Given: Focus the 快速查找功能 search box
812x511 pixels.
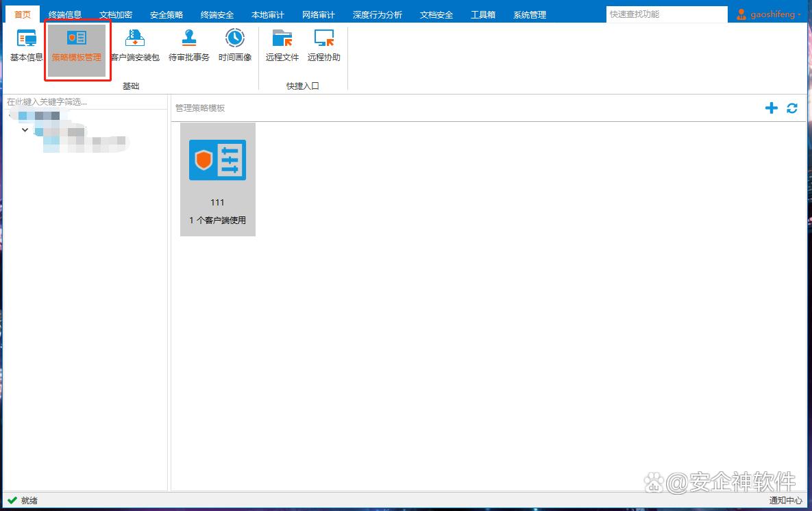Looking at the screenshot, I should pyautogui.click(x=667, y=14).
